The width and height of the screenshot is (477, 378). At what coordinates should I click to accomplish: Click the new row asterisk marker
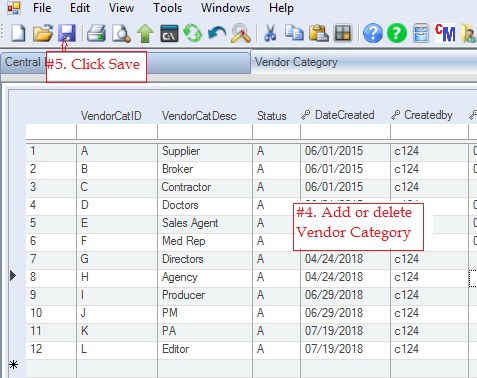pyautogui.click(x=13, y=365)
